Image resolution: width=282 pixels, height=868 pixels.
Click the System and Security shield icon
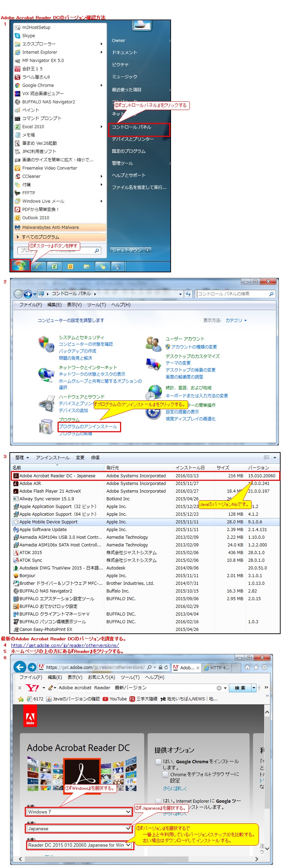tap(46, 344)
